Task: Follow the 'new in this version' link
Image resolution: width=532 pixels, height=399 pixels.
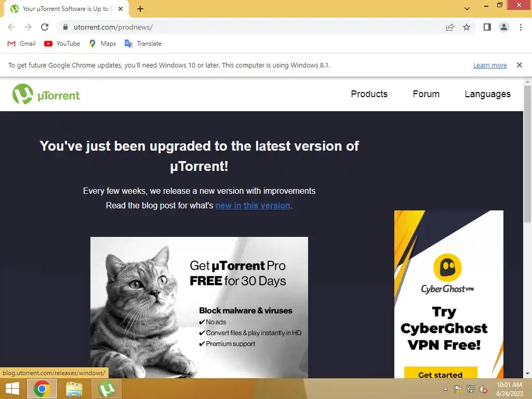Action: point(253,206)
